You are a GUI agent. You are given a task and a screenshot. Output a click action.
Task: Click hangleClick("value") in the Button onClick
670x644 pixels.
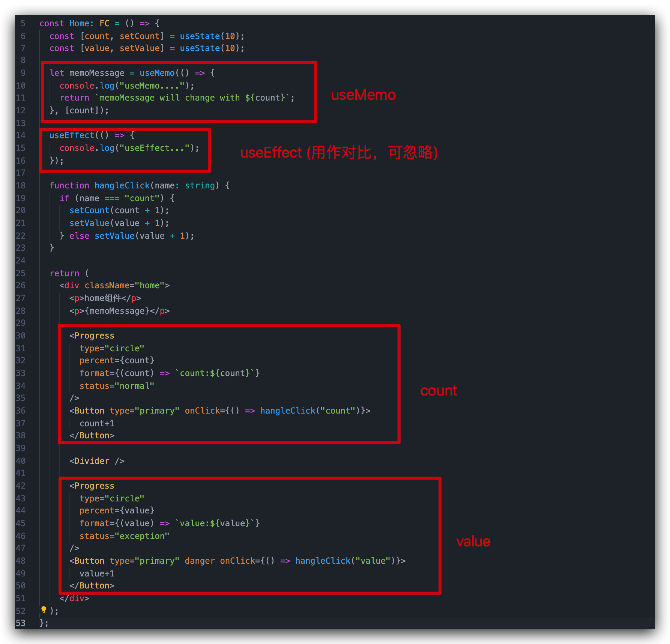[x=346, y=561]
